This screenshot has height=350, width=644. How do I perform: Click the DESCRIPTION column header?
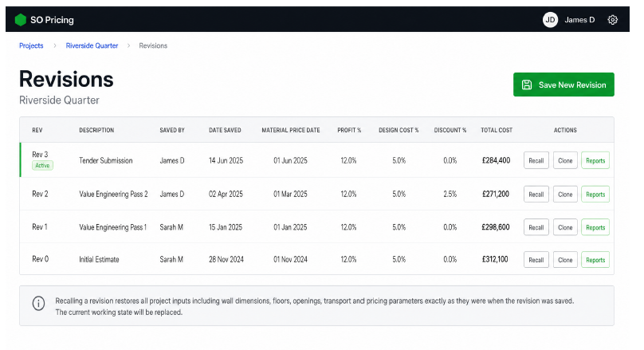pyautogui.click(x=96, y=130)
